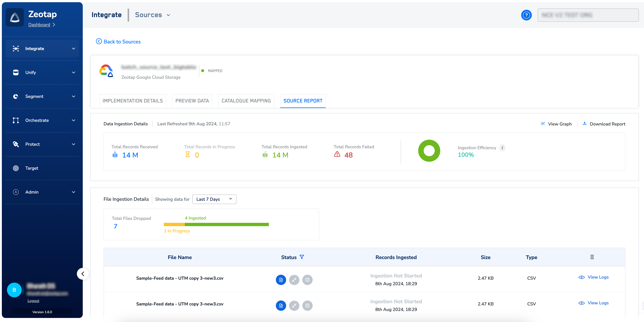Select the Source Report tab
644x322 pixels.
[x=303, y=101]
